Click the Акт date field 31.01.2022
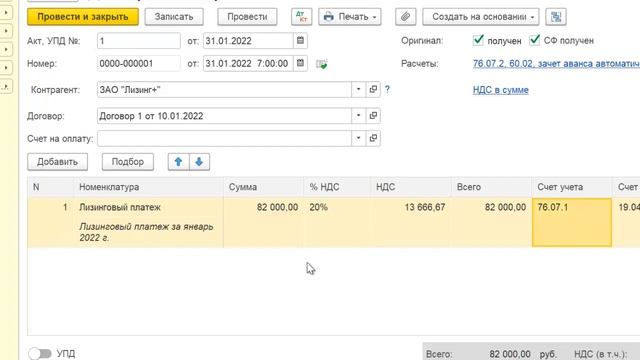 248,41
